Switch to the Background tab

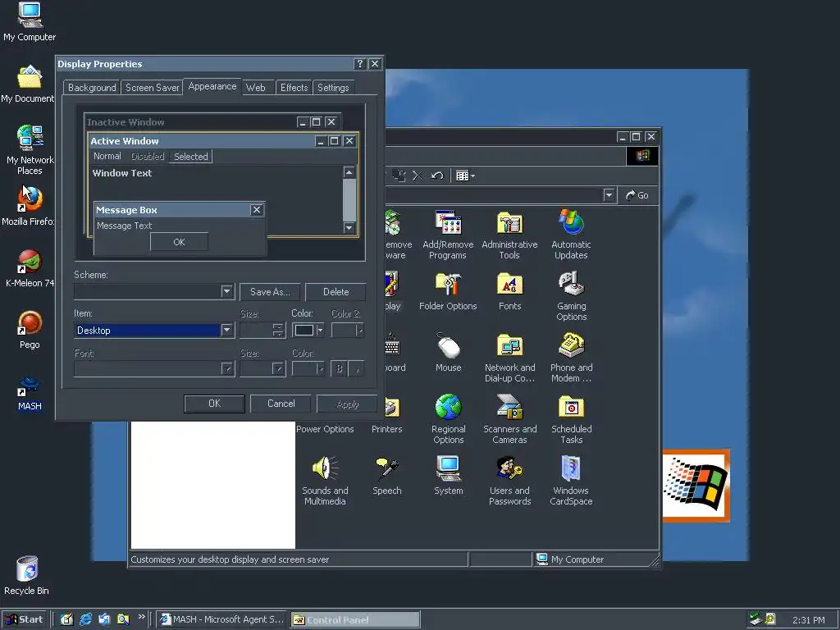click(92, 87)
